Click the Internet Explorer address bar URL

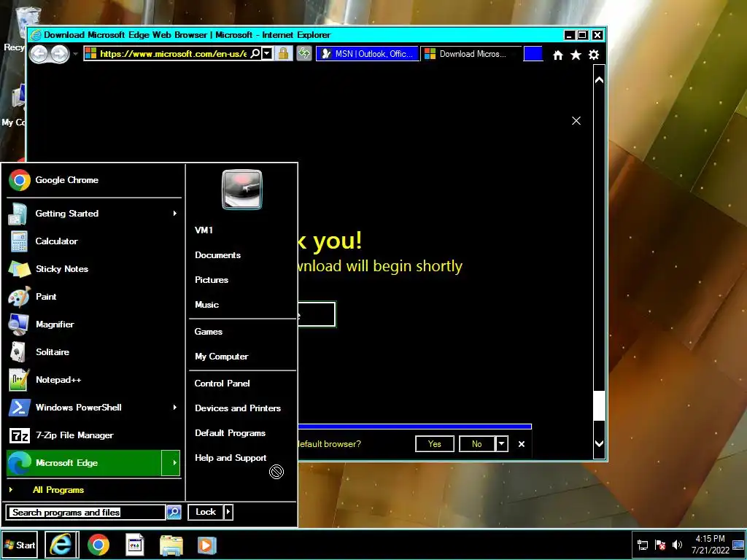173,54
